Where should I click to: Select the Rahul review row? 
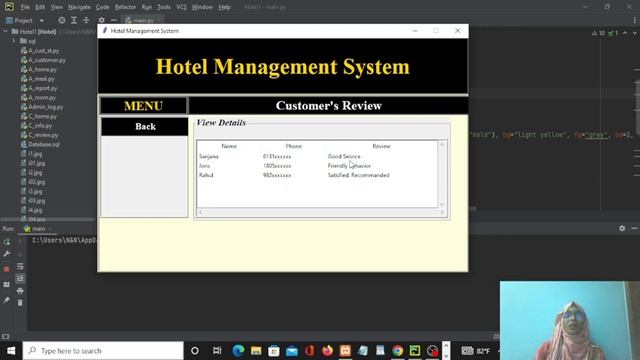click(x=317, y=175)
